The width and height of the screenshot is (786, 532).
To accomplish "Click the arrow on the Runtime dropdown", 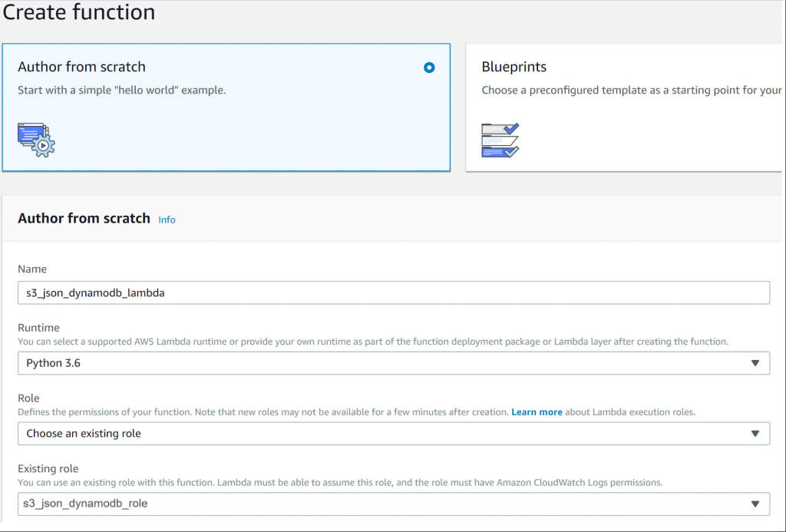I will (754, 363).
